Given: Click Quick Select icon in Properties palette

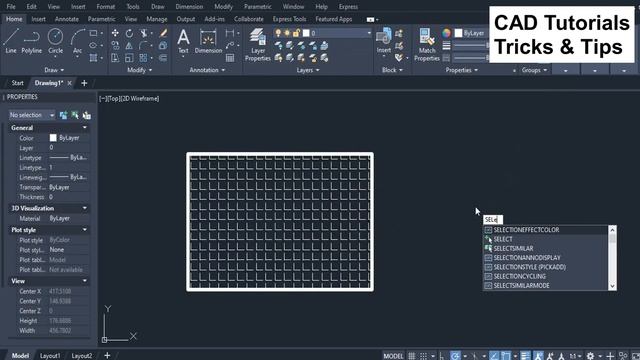Looking at the screenshot, I should point(87,116).
